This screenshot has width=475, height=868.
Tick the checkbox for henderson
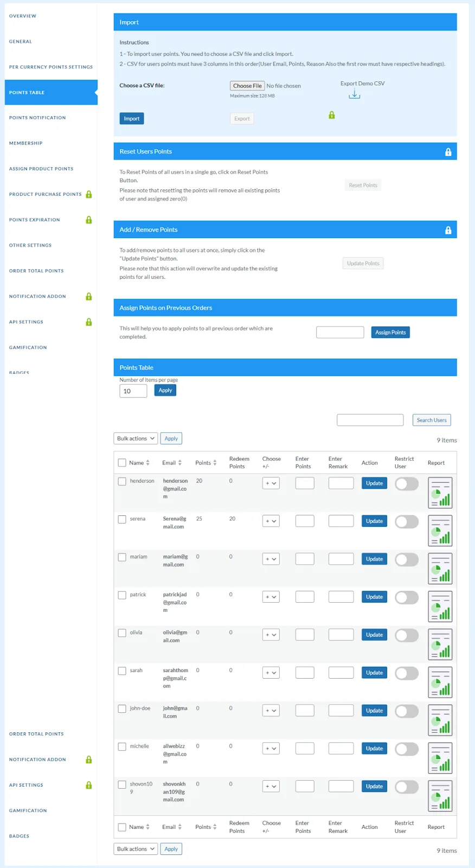[122, 481]
